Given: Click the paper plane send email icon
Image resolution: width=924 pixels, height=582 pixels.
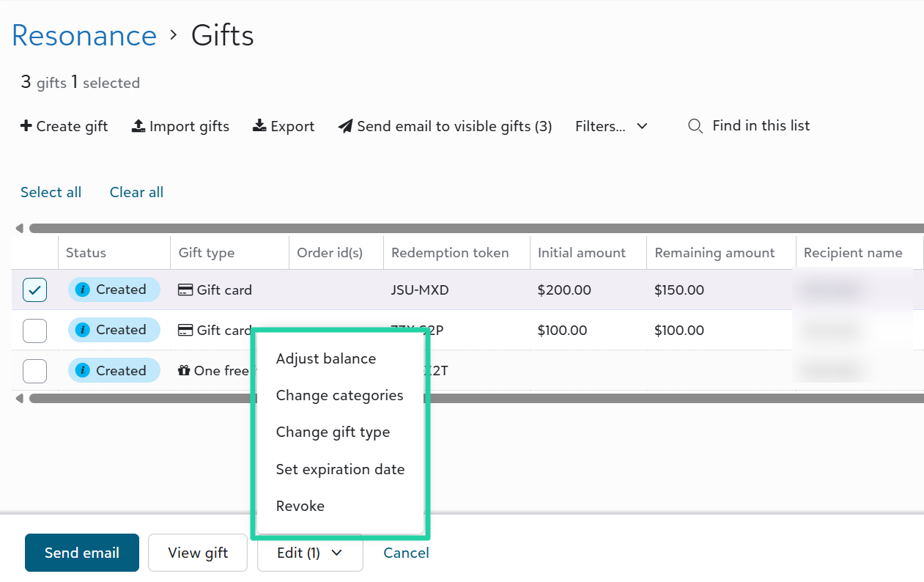Looking at the screenshot, I should [345, 126].
